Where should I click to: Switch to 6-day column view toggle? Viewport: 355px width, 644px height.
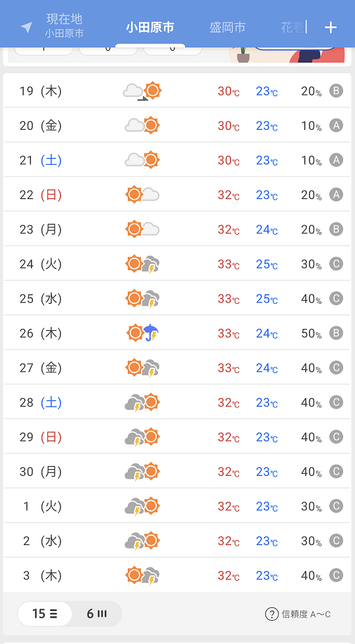click(x=97, y=614)
